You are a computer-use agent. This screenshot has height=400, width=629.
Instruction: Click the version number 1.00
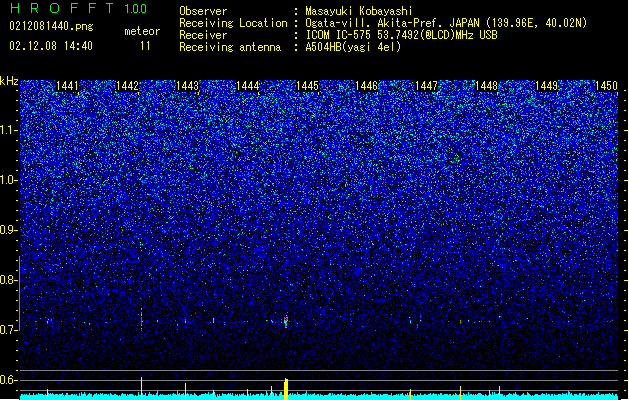(x=136, y=9)
